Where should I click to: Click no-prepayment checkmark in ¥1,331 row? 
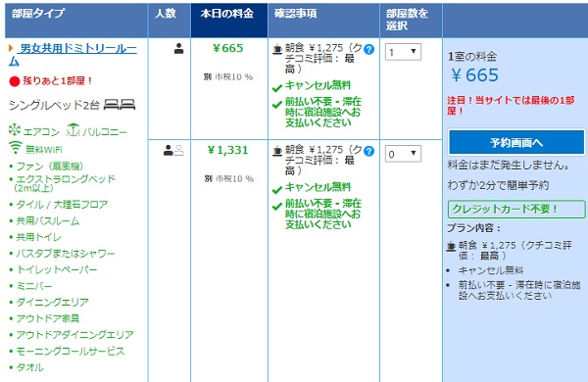pyautogui.click(x=277, y=207)
